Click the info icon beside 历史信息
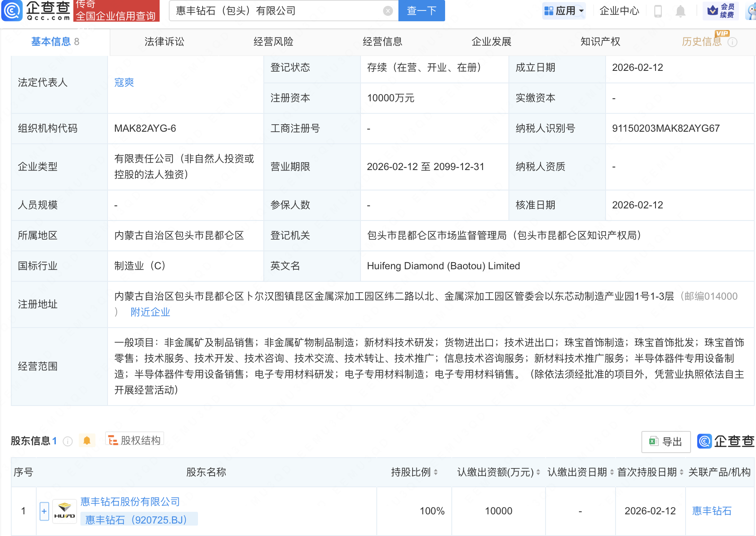The height and width of the screenshot is (536, 756). 732,42
